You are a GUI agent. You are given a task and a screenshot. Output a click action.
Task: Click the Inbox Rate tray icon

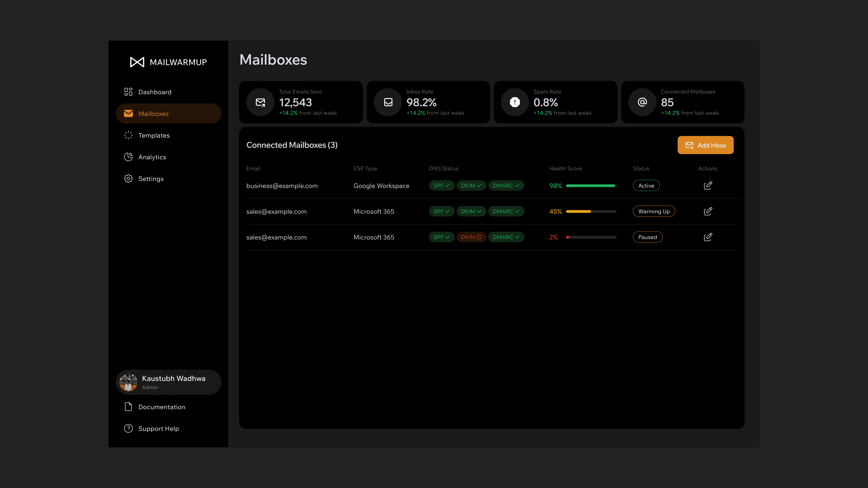point(388,102)
